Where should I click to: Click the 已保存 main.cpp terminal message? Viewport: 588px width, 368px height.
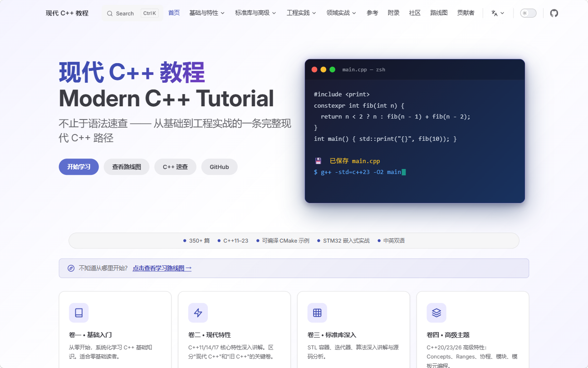point(355,161)
